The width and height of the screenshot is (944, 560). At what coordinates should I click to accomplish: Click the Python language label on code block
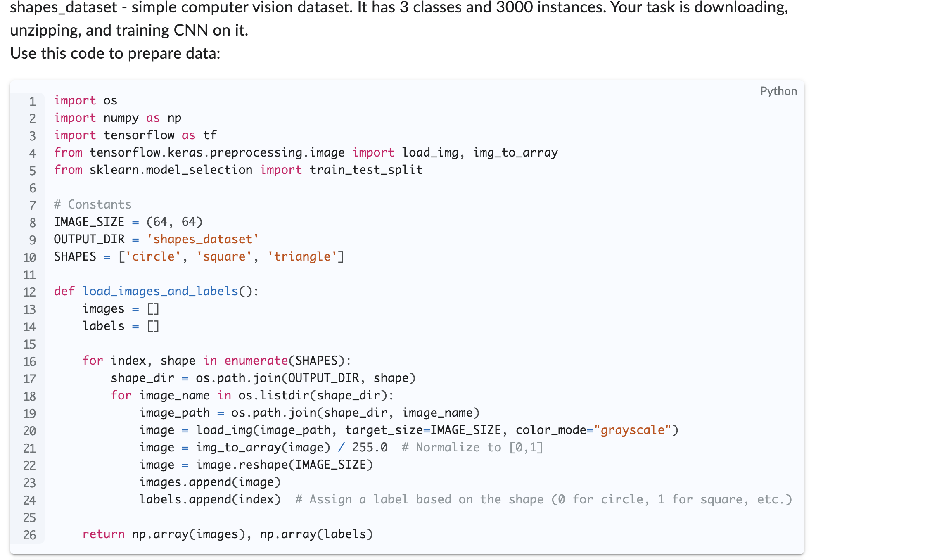pos(779,91)
